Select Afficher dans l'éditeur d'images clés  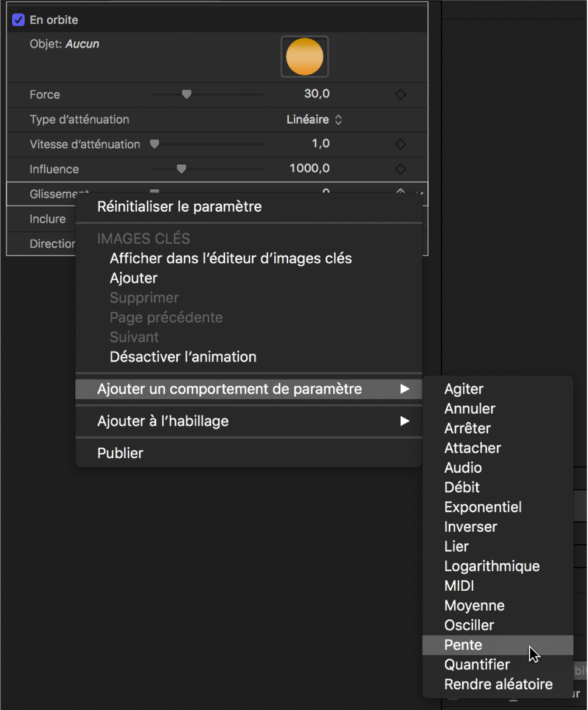230,259
